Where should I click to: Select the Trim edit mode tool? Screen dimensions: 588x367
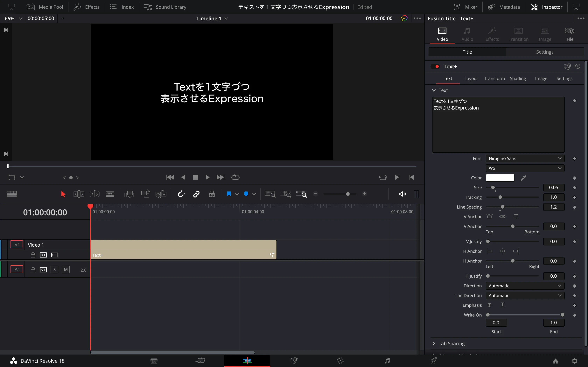click(79, 194)
